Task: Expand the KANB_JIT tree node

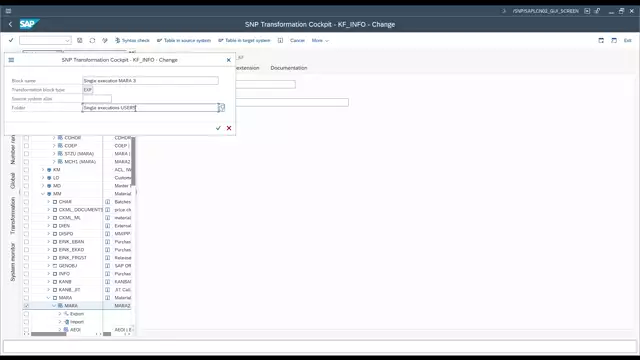Action: (x=49, y=290)
